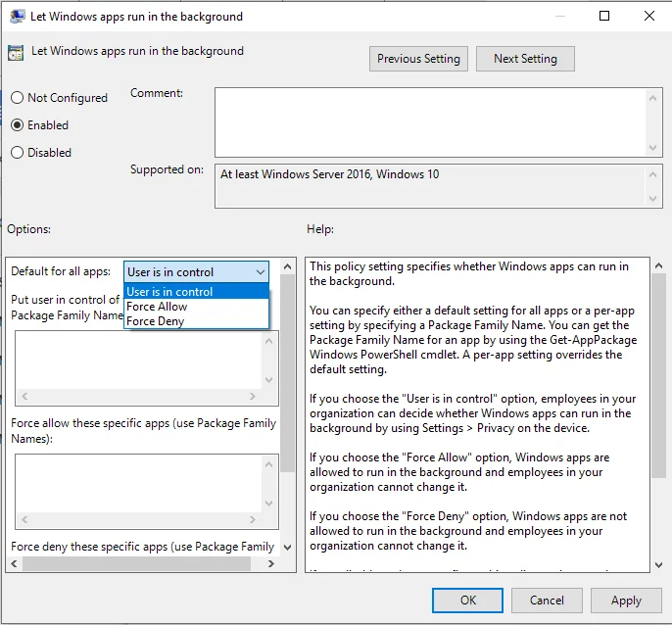The image size is (672, 625).
Task: Choose the Force Deny option
Action: coord(155,321)
